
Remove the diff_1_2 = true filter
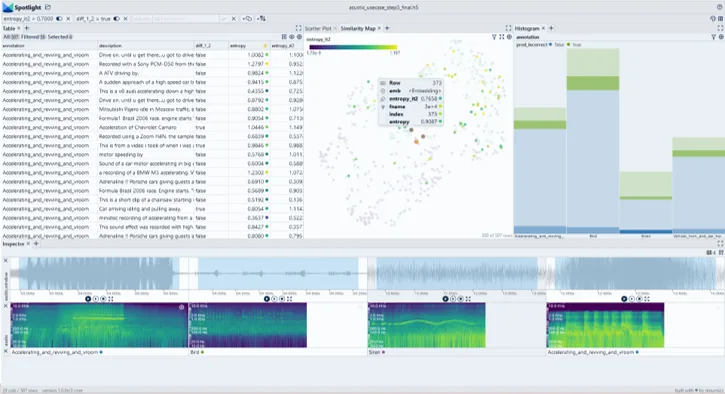tap(125, 19)
